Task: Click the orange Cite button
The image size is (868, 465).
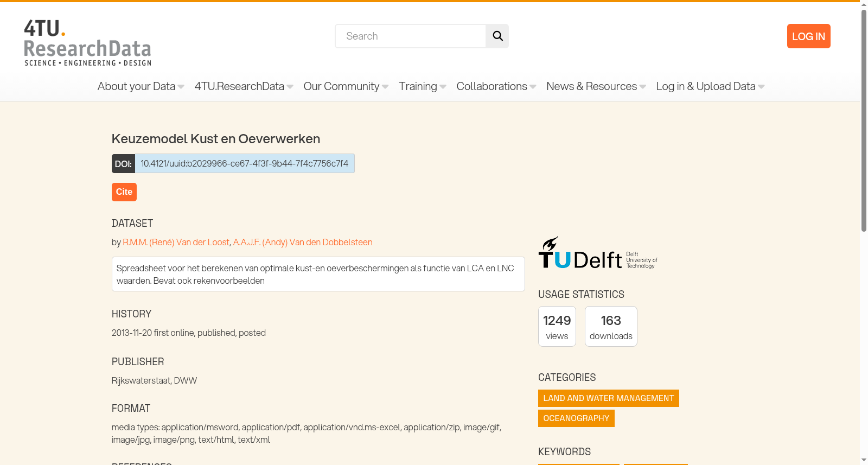Action: click(124, 192)
